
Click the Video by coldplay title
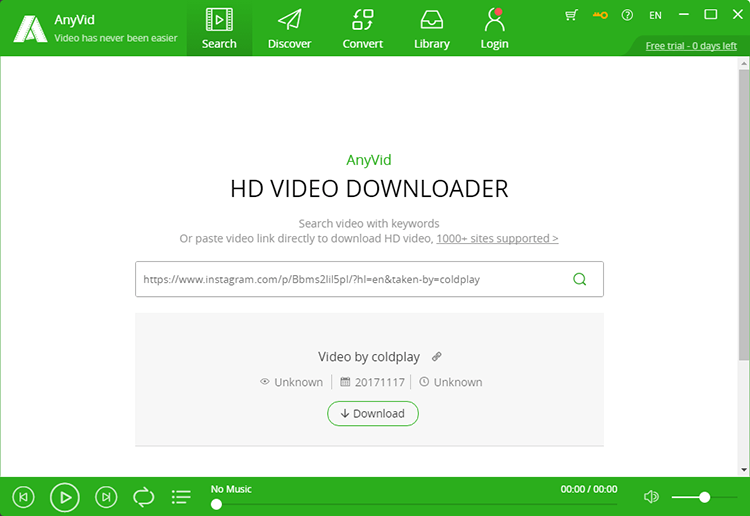(369, 357)
